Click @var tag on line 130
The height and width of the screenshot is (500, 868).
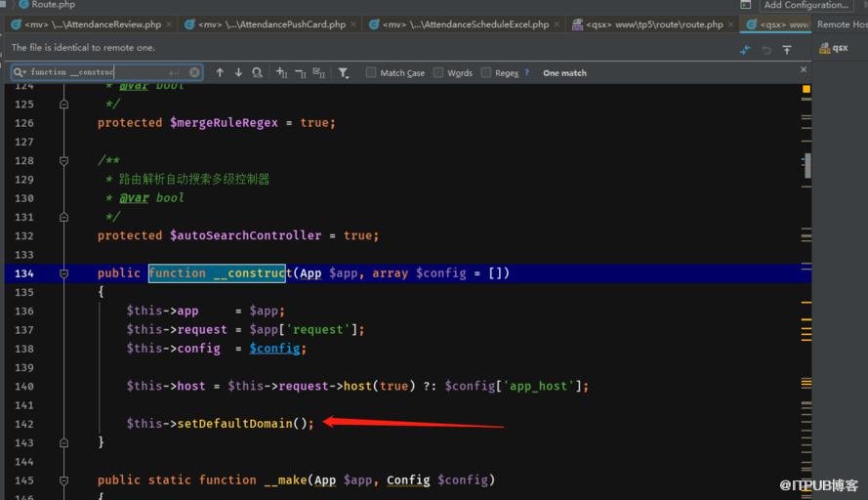coord(134,198)
